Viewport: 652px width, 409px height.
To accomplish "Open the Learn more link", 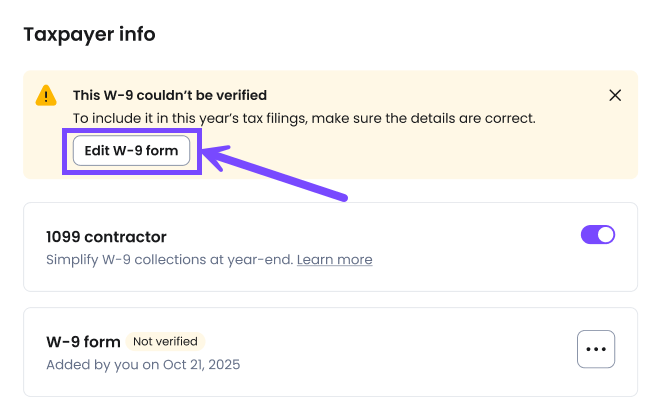I will click(x=334, y=260).
